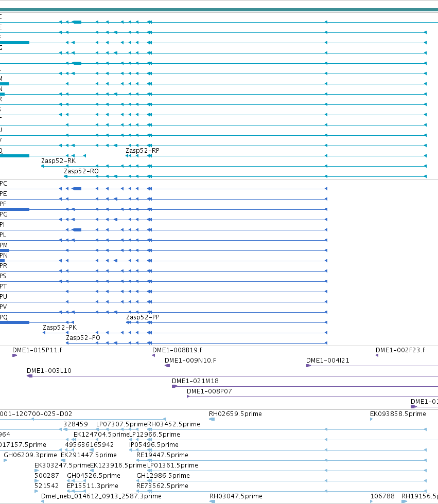Click the DME1-021M18 feature label
This screenshot has width=438, height=504.
coord(195,381)
